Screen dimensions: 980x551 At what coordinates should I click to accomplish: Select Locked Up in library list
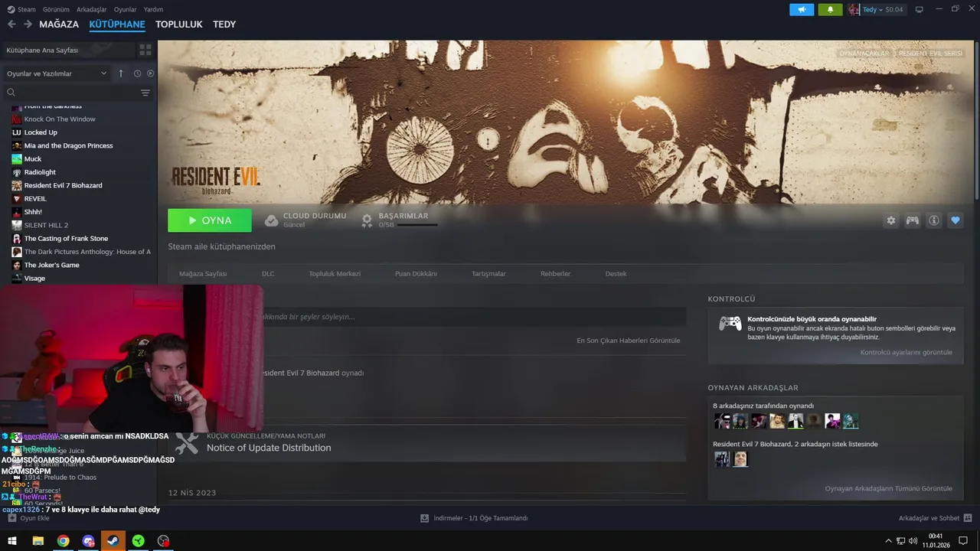41,132
